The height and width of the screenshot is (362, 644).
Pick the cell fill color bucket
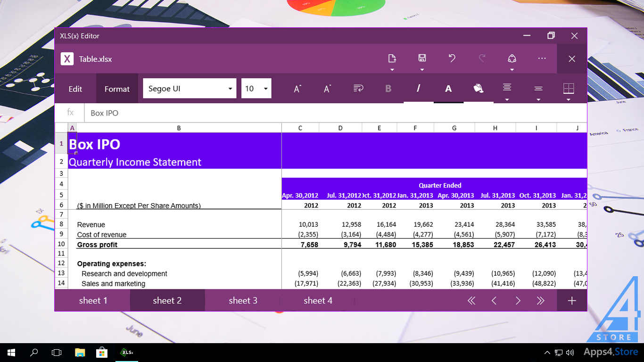click(479, 89)
